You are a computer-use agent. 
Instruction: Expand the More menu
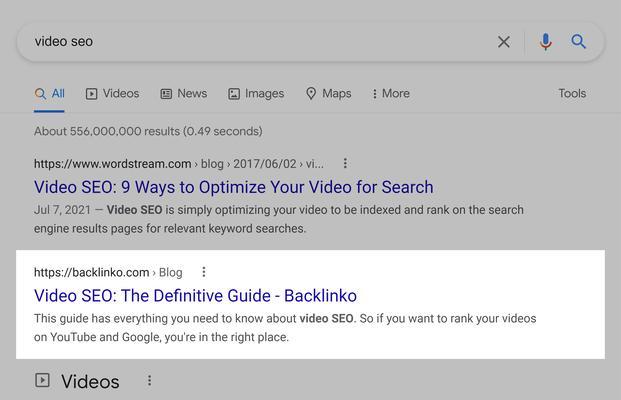[x=391, y=94]
